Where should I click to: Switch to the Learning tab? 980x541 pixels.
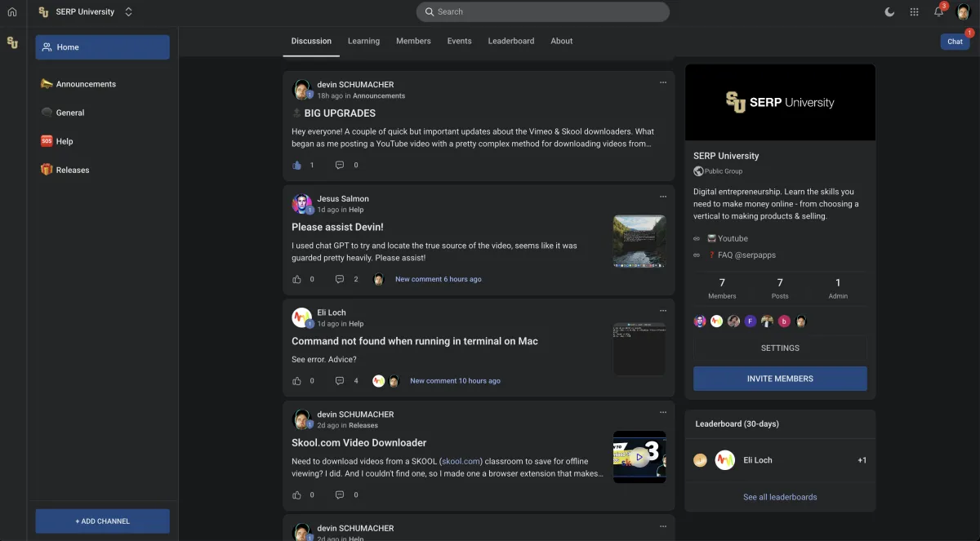coord(363,41)
